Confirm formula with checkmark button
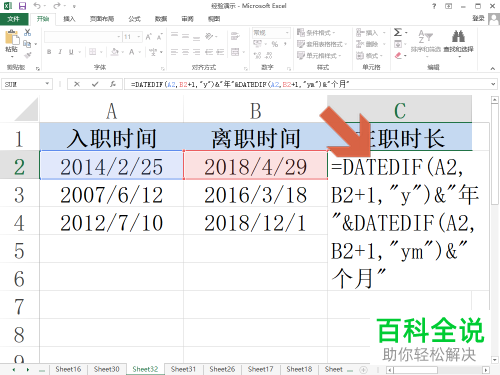Image resolution: width=500 pixels, height=375 pixels. coord(95,84)
